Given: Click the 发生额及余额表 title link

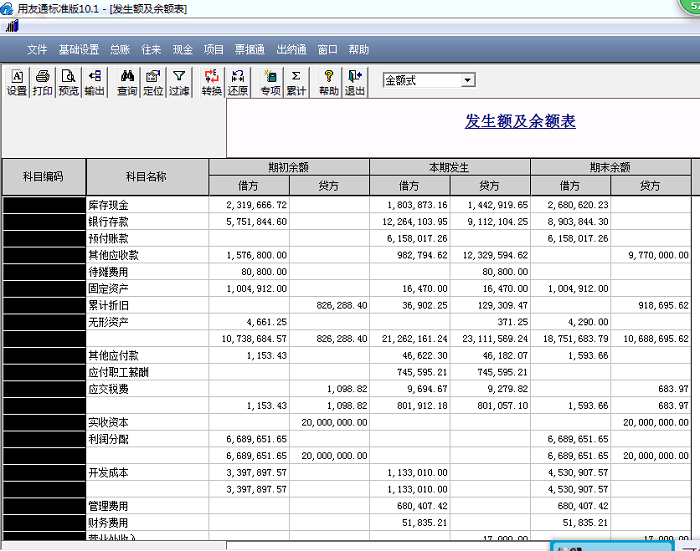Looking at the screenshot, I should pos(520,122).
